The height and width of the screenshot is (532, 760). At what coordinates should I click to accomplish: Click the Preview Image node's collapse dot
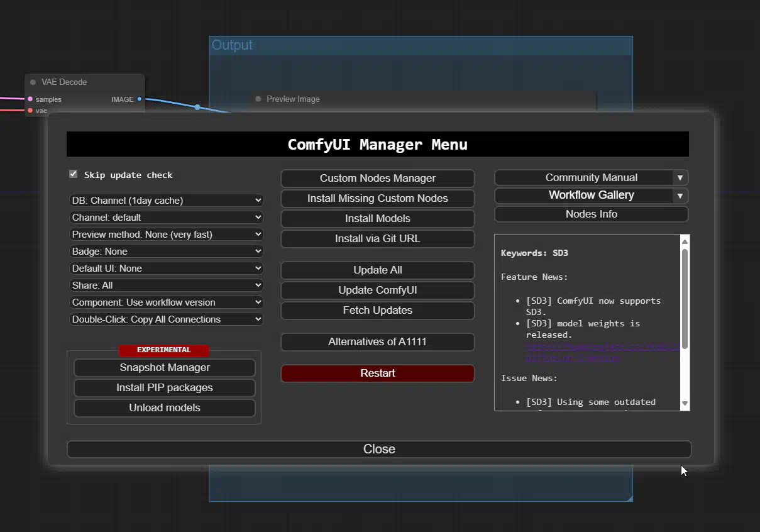(x=258, y=99)
